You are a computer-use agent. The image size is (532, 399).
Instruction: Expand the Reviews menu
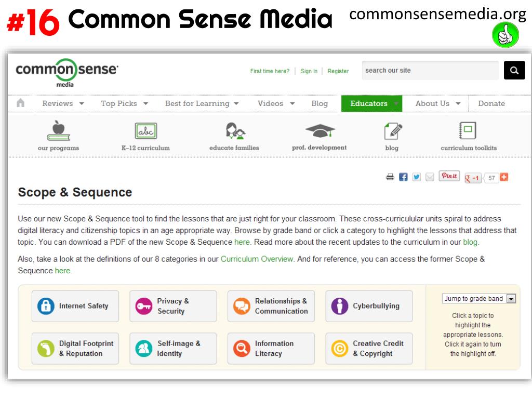tap(63, 103)
